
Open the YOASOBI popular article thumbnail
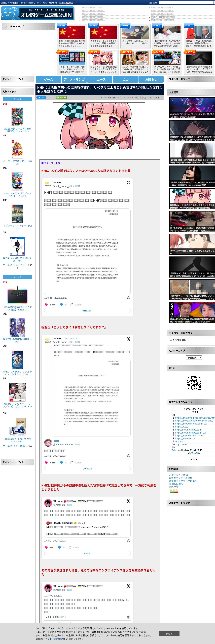pos(192,108)
